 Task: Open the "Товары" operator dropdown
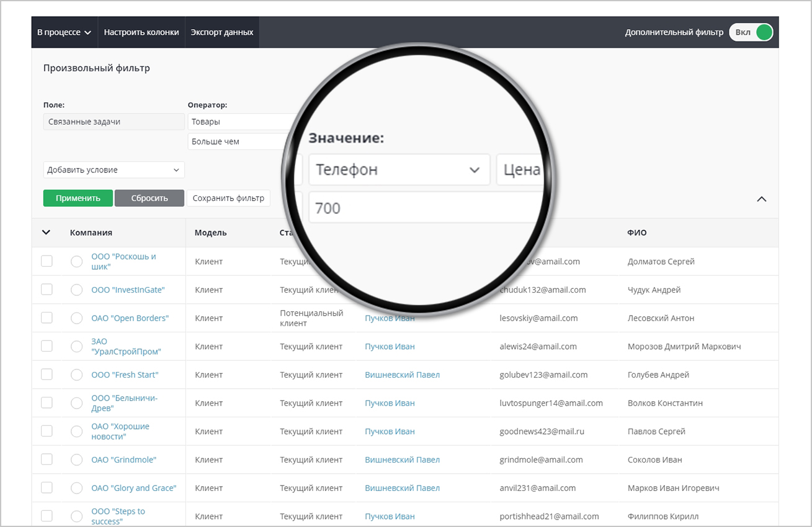[242, 122]
